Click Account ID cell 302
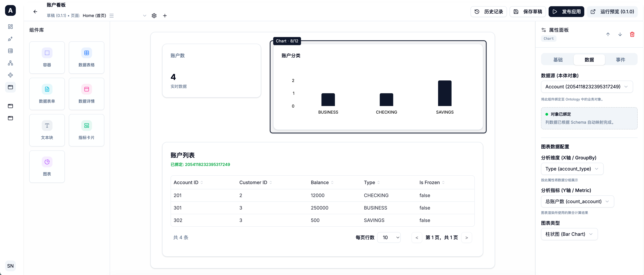Image resolution: width=644 pixels, height=275 pixels. click(178, 220)
